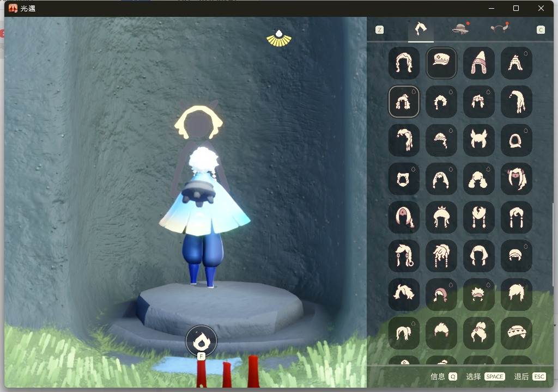Select the spiky hair with pink headband
This screenshot has height=392, width=558.
(478, 294)
